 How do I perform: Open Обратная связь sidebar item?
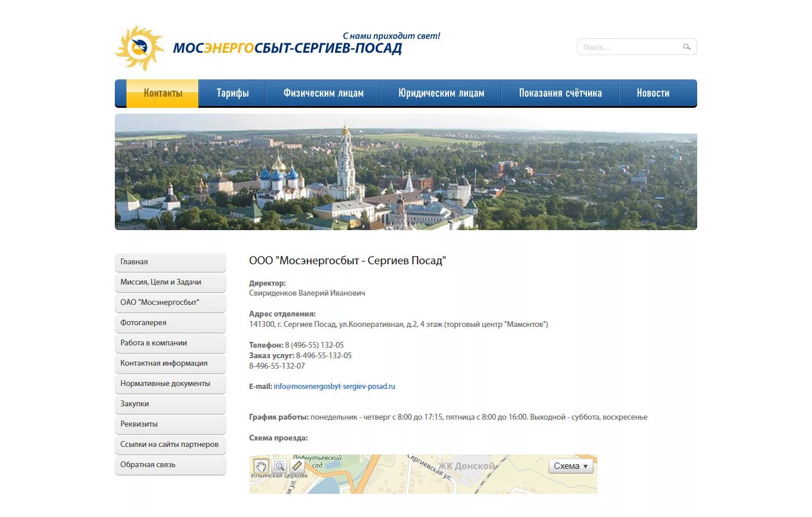point(171,465)
